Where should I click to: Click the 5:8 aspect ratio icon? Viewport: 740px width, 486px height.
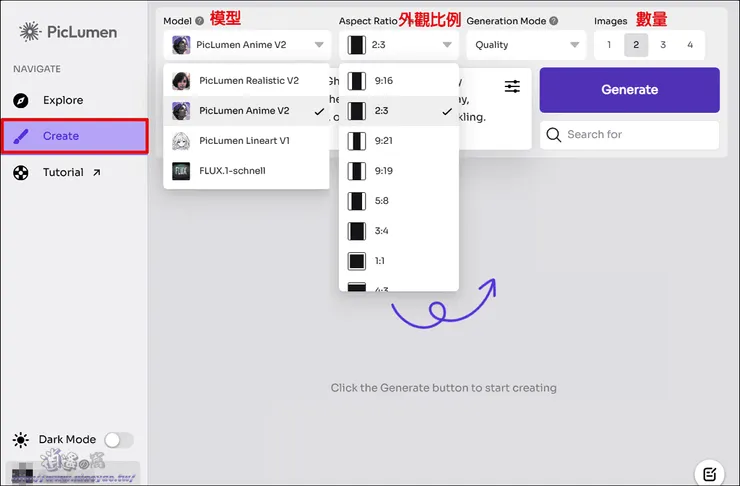coord(356,201)
